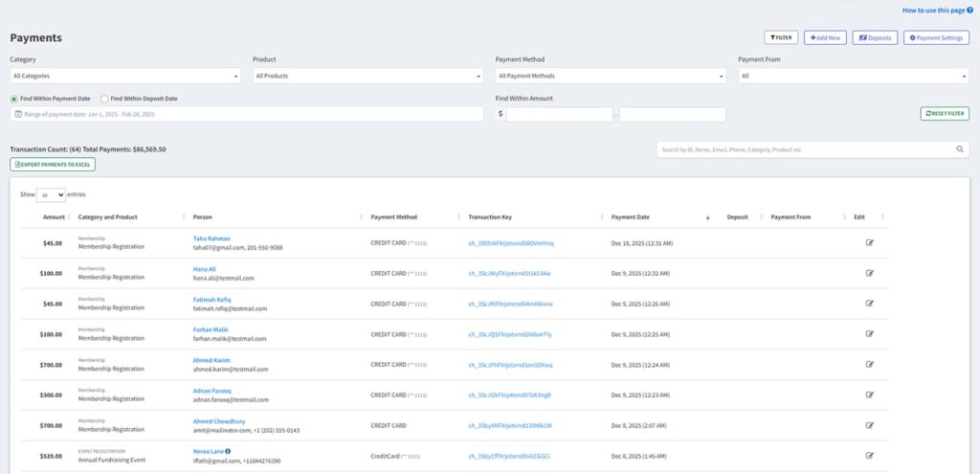Click the info icon beside Nerea Lane
Image resolution: width=980 pixels, height=474 pixels.
click(228, 451)
